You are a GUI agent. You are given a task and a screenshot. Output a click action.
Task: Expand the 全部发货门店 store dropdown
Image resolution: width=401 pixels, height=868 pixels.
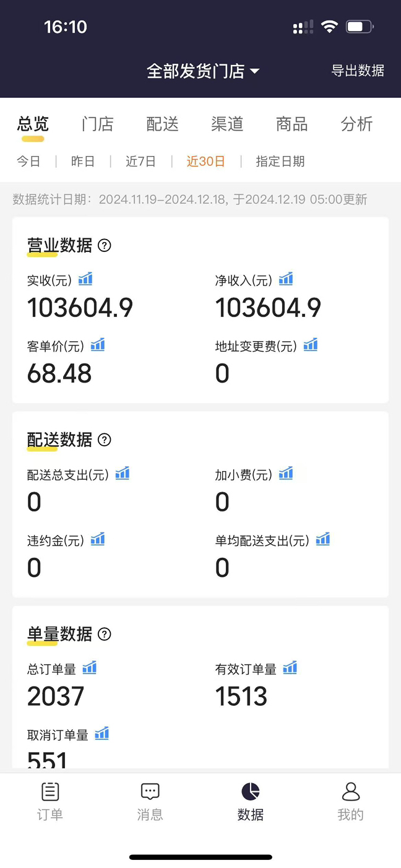pyautogui.click(x=203, y=71)
